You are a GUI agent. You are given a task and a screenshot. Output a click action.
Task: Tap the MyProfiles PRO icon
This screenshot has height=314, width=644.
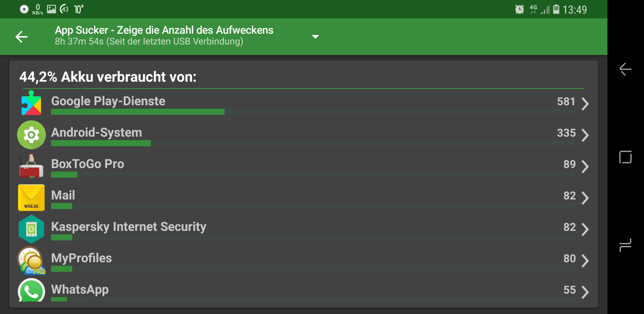[x=31, y=261]
